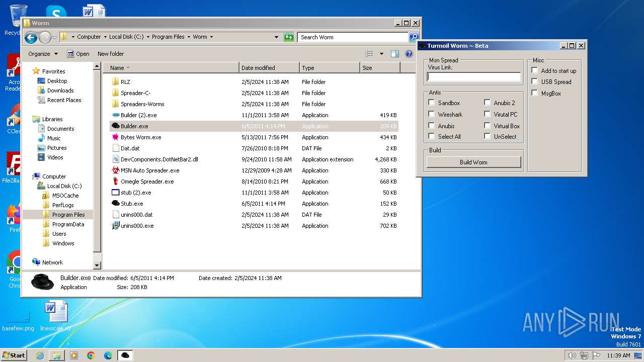Image resolution: width=644 pixels, height=362 pixels.
Task: Open the blue Help question-mark icon
Action: (x=409, y=54)
